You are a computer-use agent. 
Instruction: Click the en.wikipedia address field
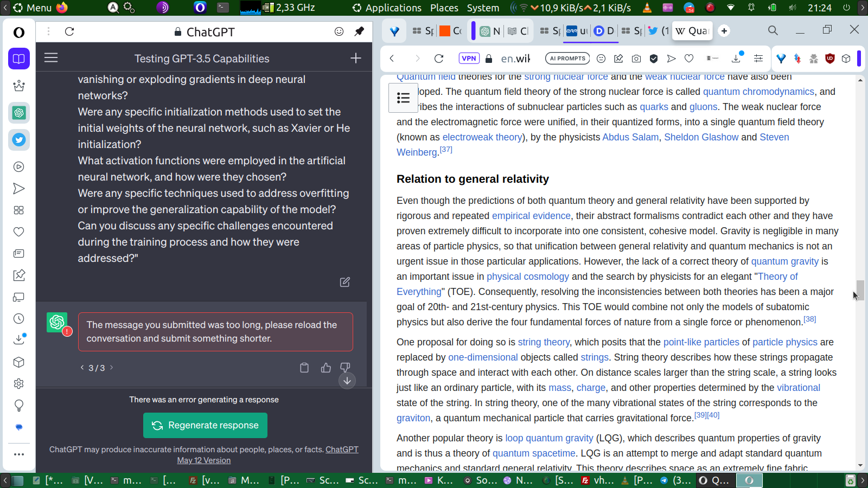515,59
